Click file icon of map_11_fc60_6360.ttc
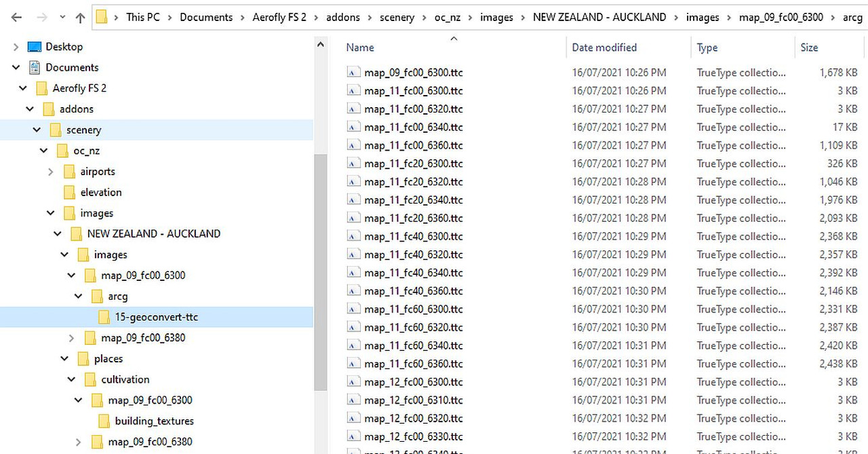This screenshot has height=454, width=868. (353, 364)
